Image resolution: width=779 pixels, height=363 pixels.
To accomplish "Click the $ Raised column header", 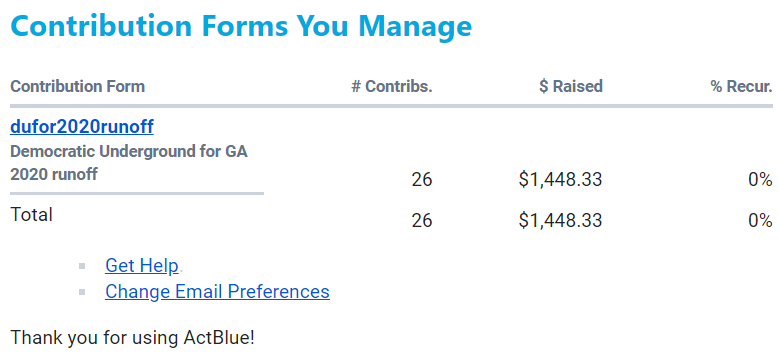I will (571, 86).
